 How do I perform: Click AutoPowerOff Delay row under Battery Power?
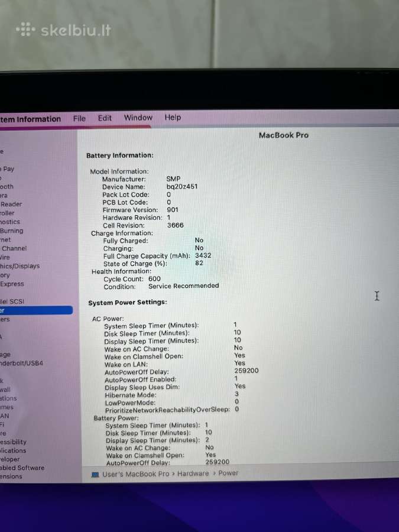[x=168, y=462]
